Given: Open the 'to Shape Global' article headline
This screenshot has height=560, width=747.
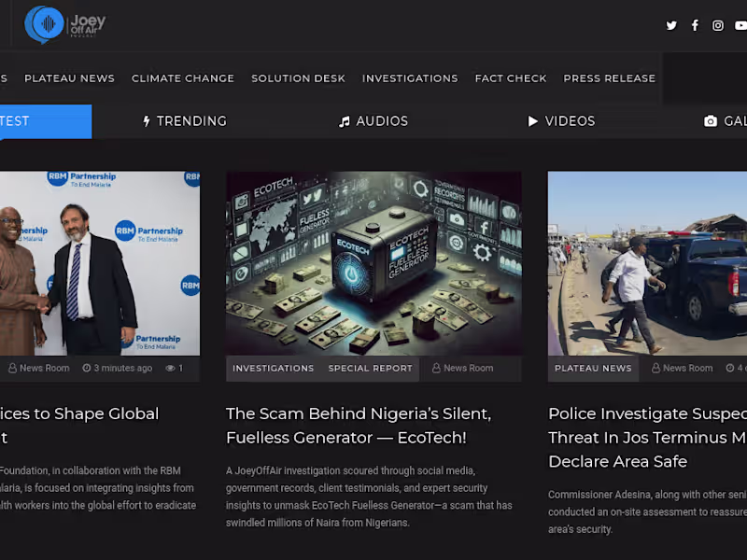Looking at the screenshot, I should pyautogui.click(x=79, y=426).
